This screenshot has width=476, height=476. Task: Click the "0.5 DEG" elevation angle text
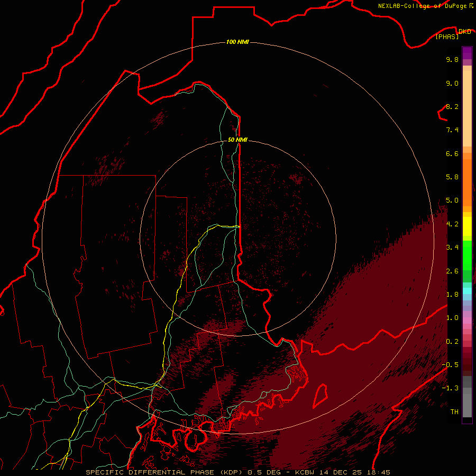(x=264, y=472)
